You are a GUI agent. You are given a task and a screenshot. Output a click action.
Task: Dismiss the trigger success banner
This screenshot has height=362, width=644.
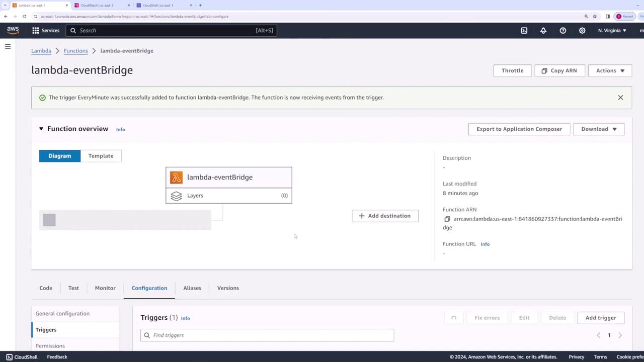point(620,98)
